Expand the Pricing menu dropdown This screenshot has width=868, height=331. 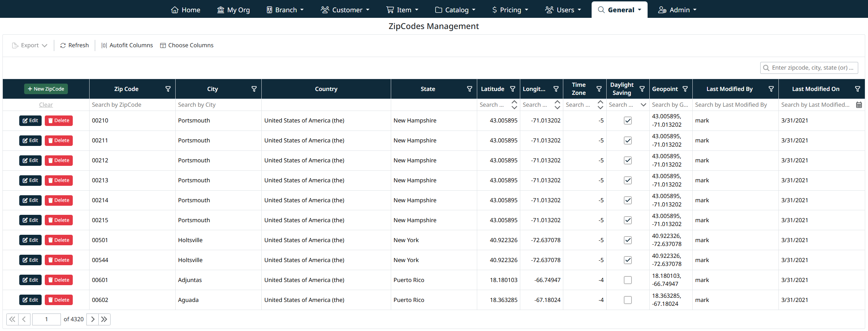point(510,10)
